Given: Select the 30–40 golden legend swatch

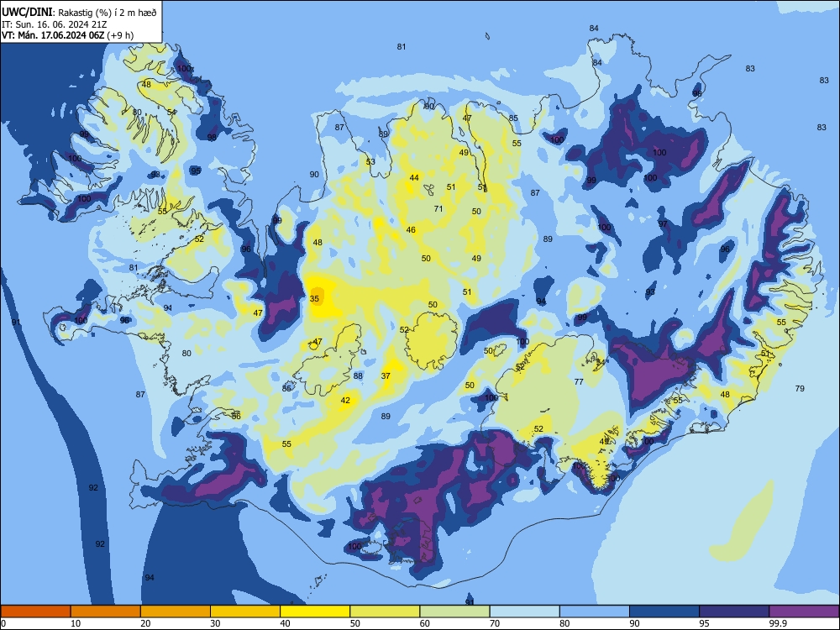Looking at the screenshot, I should coord(245,612).
